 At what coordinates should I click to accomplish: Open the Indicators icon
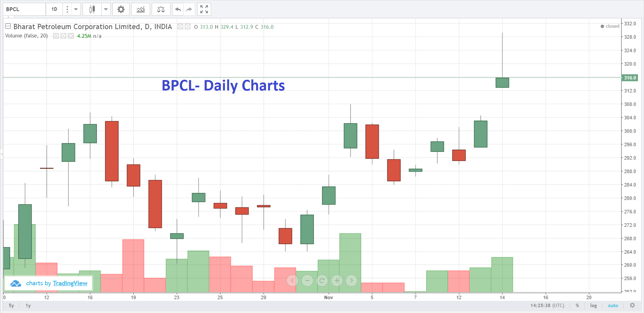click(141, 9)
